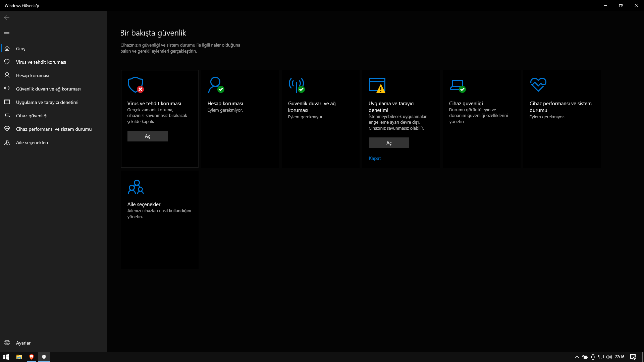Select Giriş in the sidebar
Image resolution: width=644 pixels, height=362 pixels.
pos(54,49)
